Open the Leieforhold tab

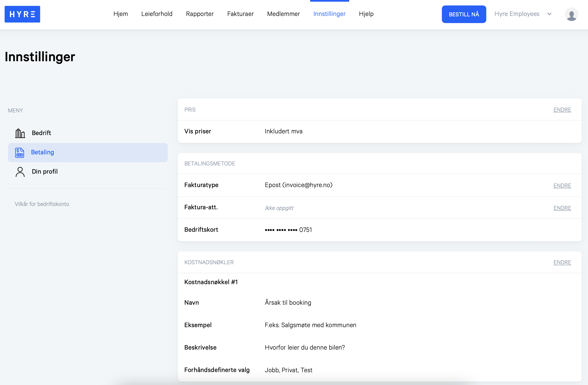tap(157, 14)
